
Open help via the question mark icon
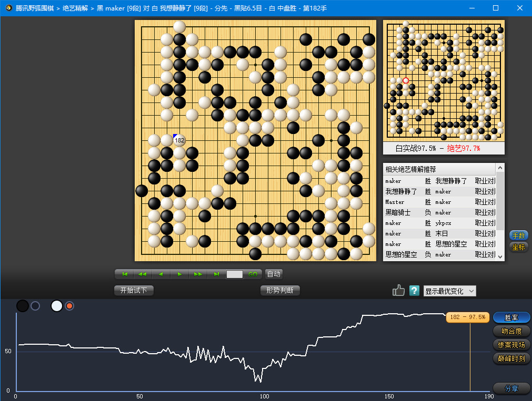[x=414, y=291]
